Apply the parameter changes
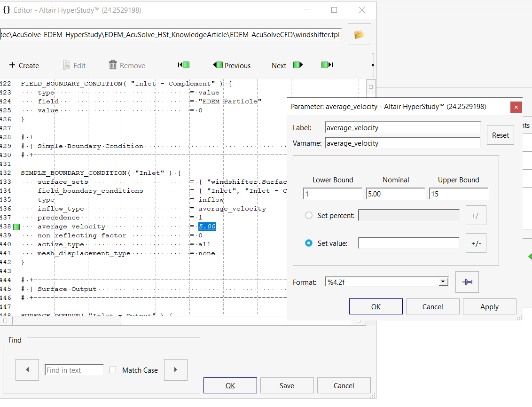 click(x=489, y=306)
